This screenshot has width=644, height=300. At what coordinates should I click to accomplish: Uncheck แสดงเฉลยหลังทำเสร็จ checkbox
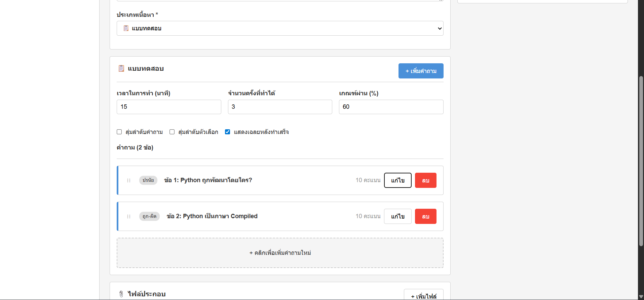click(228, 132)
